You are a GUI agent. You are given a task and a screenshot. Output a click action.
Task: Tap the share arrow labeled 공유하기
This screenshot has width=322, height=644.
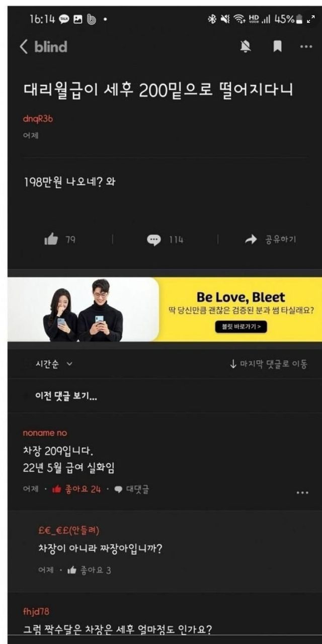[270, 239]
